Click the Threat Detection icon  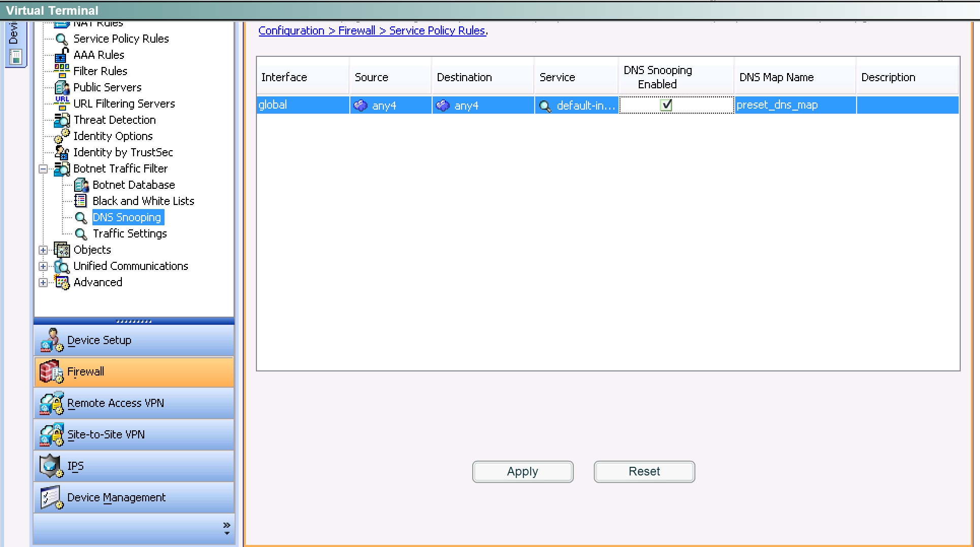click(62, 120)
